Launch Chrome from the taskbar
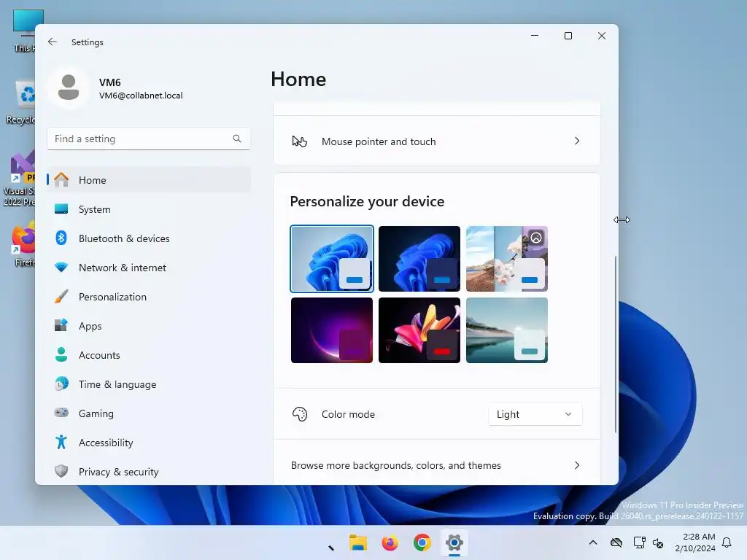 click(422, 542)
